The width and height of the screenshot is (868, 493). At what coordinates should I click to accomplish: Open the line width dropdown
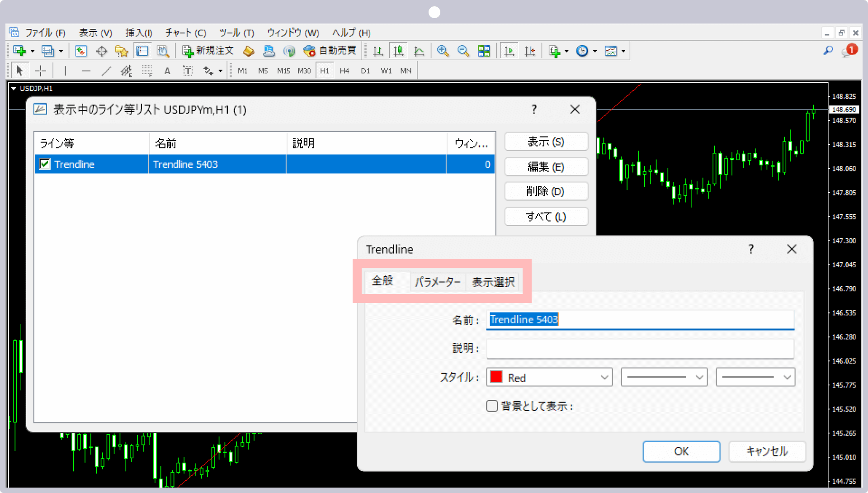[x=755, y=377]
